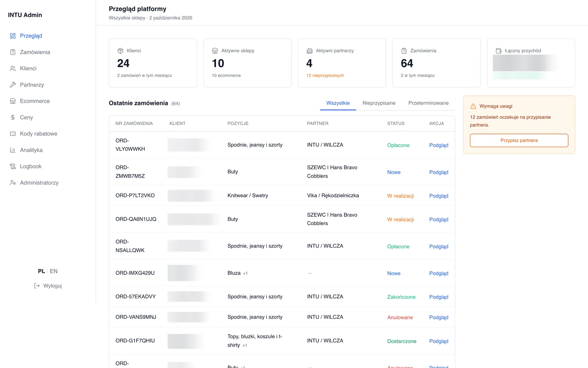The height and width of the screenshot is (368, 588).
Task: Click the Wyloguj logout arrow icon
Action: click(x=37, y=286)
